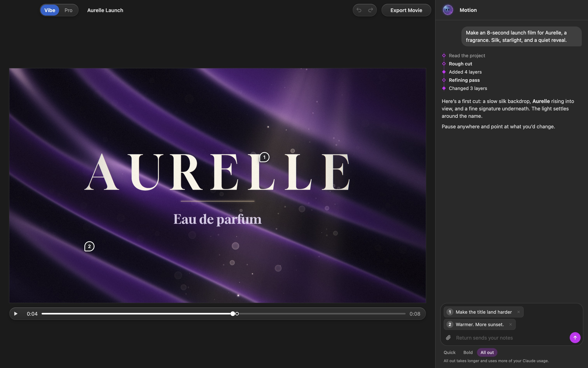
Task: Choose the Quick effort mode
Action: pos(450,352)
